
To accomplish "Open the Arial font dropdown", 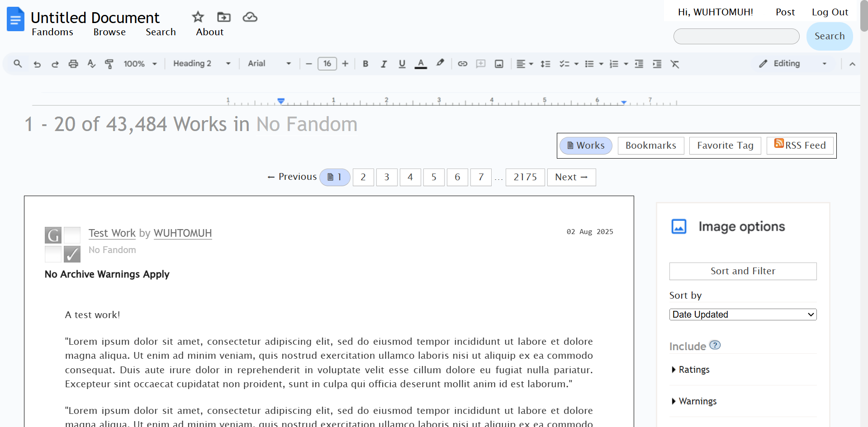I will pos(269,64).
